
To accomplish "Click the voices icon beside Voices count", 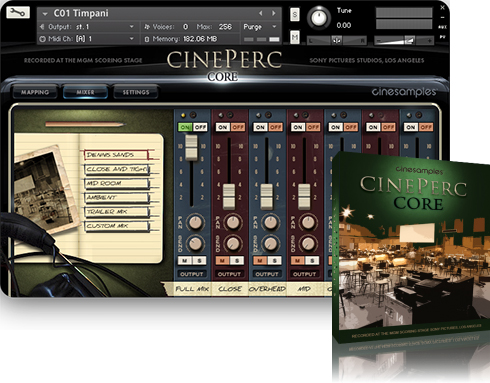I will click(147, 27).
